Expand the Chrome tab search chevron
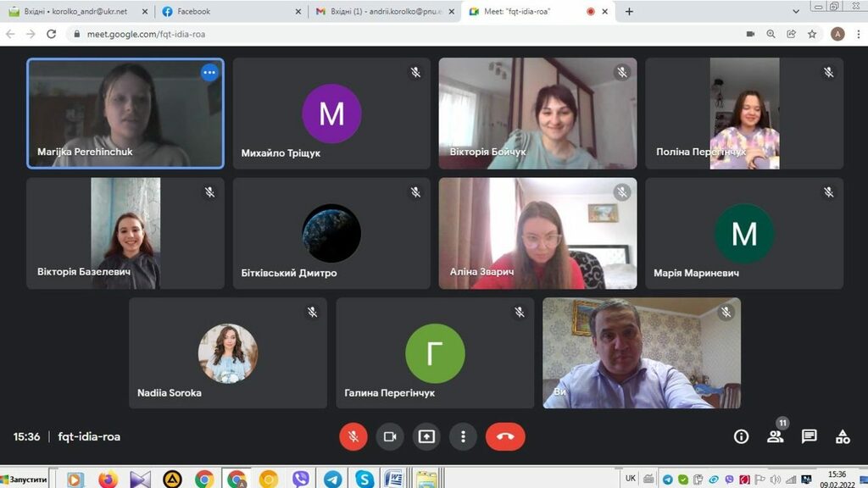Viewport: 868px width, 488px height. pos(796,12)
